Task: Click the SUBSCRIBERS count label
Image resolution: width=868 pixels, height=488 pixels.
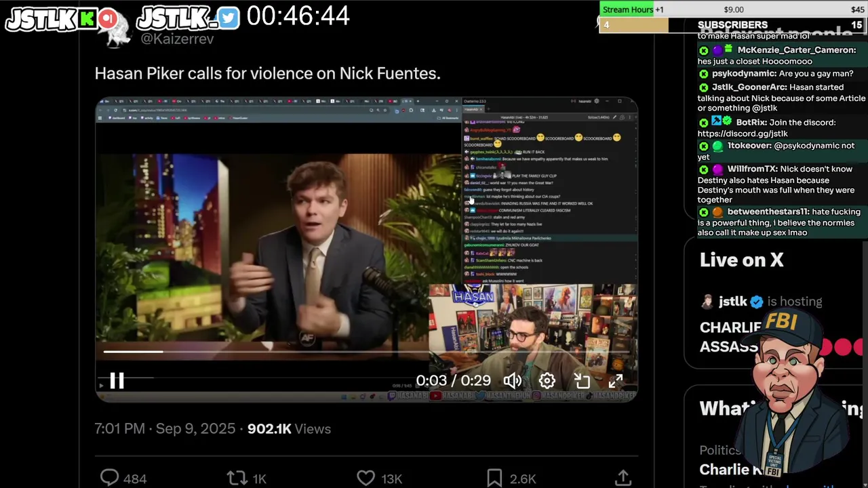Action: pyautogui.click(x=732, y=25)
